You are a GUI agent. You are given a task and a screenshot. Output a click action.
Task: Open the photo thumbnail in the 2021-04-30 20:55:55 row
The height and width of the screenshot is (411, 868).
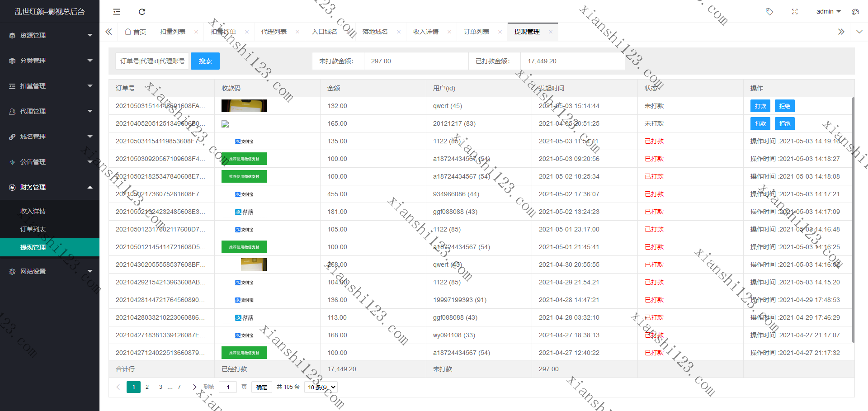point(254,265)
